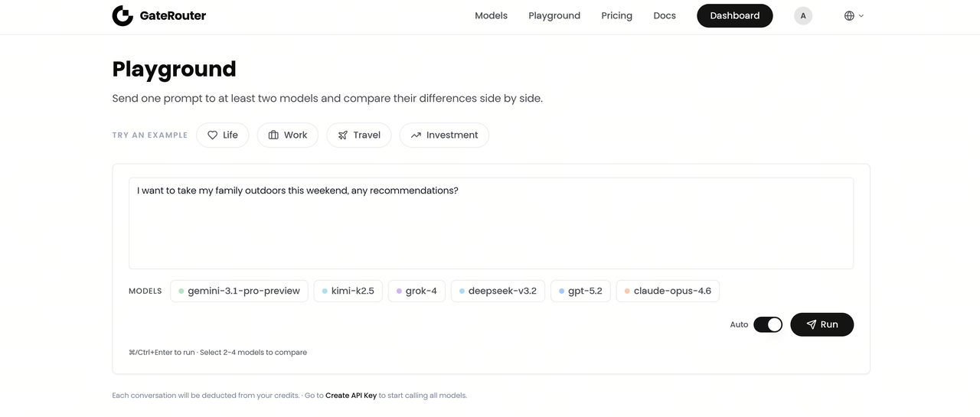Screen dimensions: 980x417
Task: Go to the Pricing nav item
Action: tap(616, 15)
